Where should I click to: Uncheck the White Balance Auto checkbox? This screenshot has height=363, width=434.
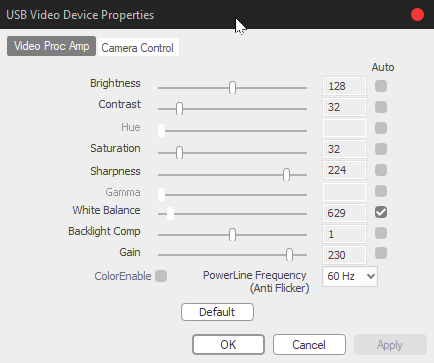[x=381, y=212]
